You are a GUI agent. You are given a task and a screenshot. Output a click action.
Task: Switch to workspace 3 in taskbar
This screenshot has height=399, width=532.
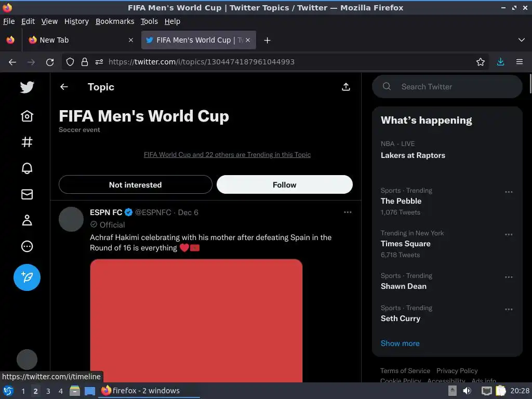pos(48,391)
